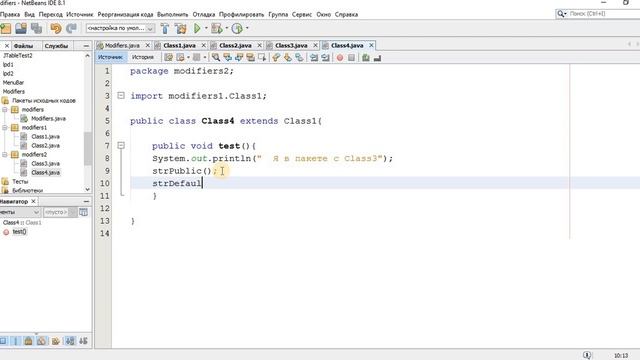The width and height of the screenshot is (640, 360).
Task: Uncomment the line via editor toolbar icon
Action: pos(365,58)
